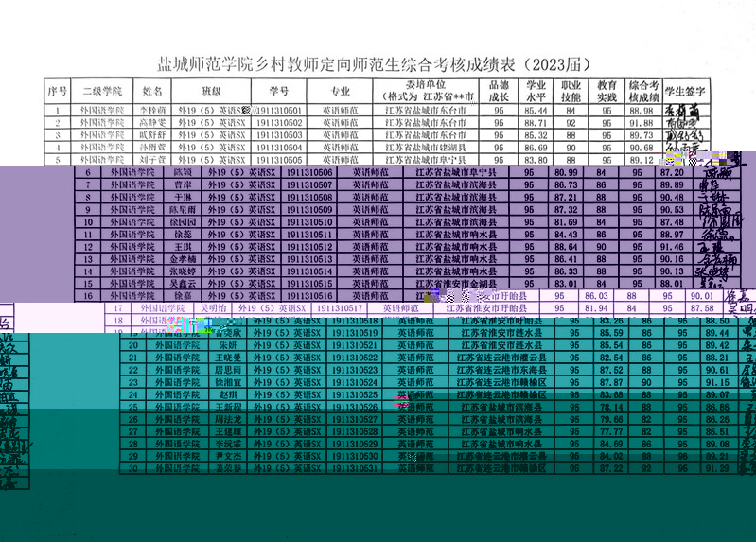
Task: Click the academic score 87.87
Action: [611, 382]
